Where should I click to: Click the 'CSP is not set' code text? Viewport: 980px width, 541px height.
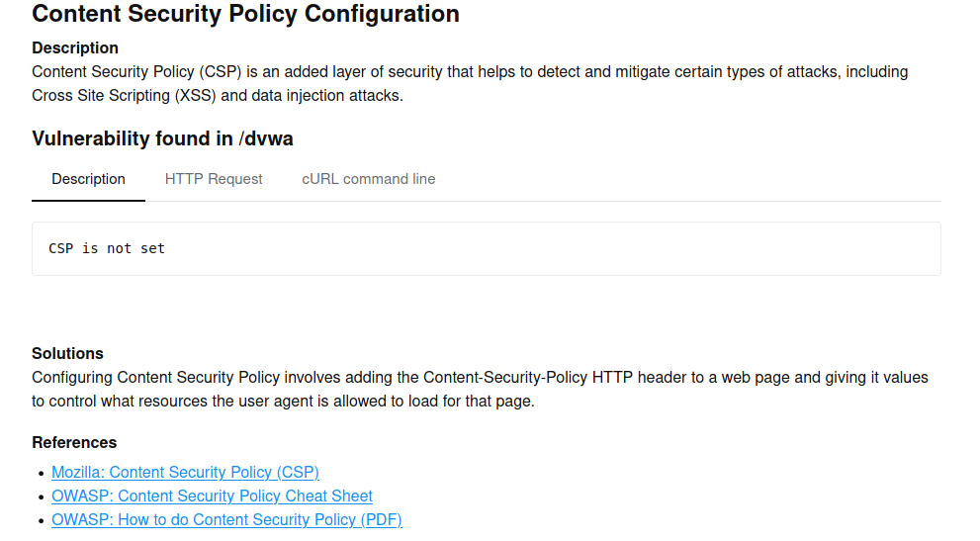coord(107,248)
